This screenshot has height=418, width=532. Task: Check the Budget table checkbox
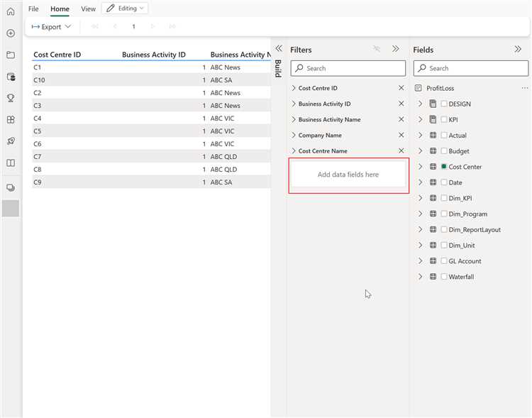(444, 150)
